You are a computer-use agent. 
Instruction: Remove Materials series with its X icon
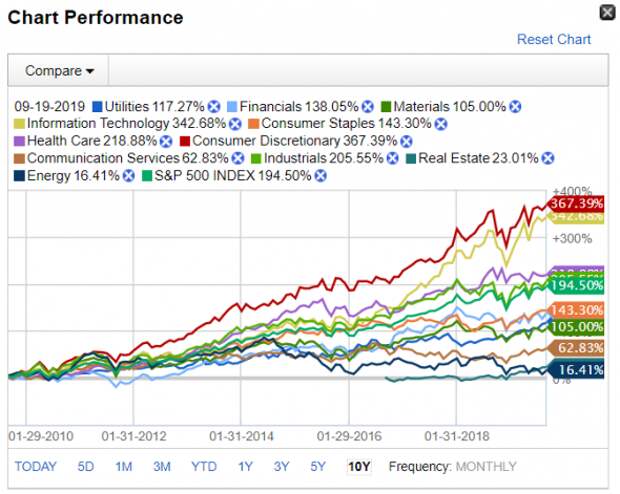tap(515, 106)
